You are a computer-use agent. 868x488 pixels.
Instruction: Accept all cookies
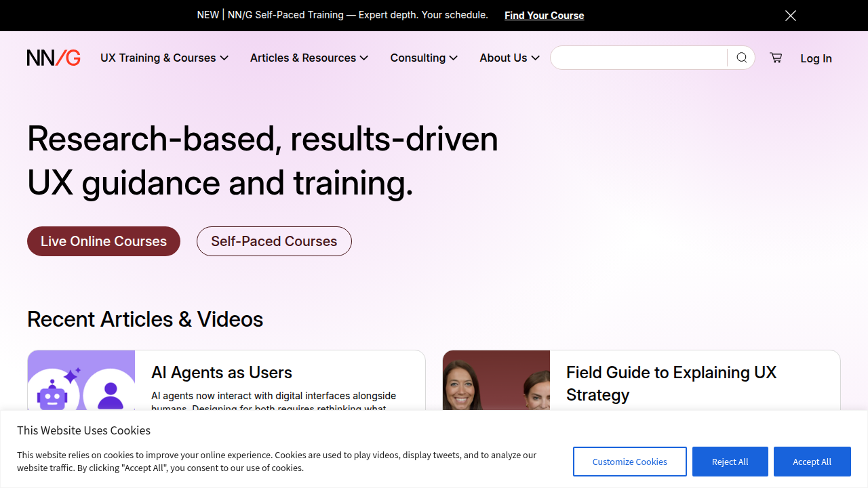pyautogui.click(x=812, y=462)
